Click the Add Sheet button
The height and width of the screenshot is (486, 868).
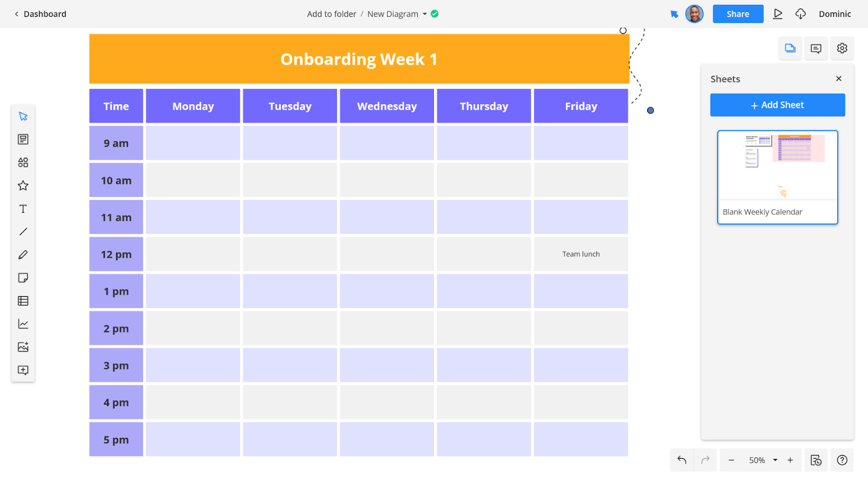pyautogui.click(x=777, y=105)
